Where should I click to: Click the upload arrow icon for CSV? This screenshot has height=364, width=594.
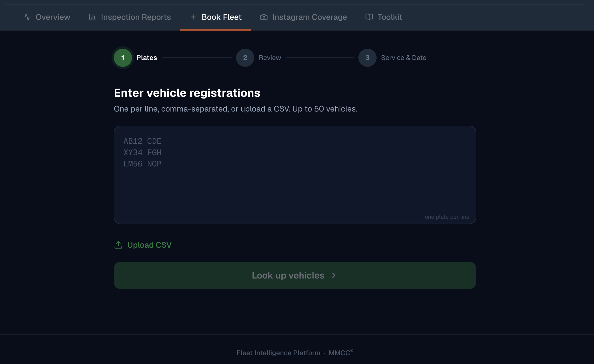[118, 245]
